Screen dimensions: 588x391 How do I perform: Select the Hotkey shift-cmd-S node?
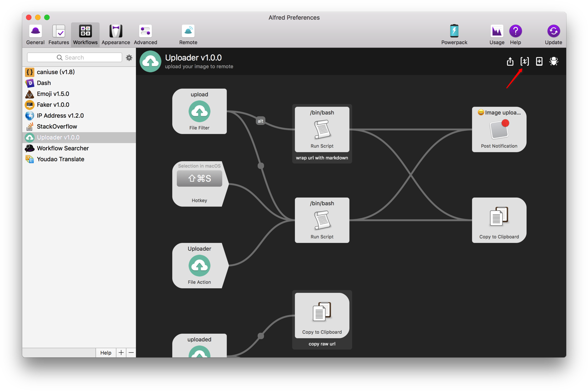coord(199,184)
